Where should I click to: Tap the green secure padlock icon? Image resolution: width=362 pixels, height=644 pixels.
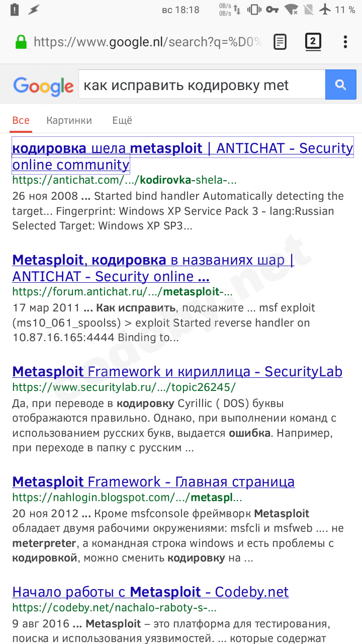tap(21, 42)
